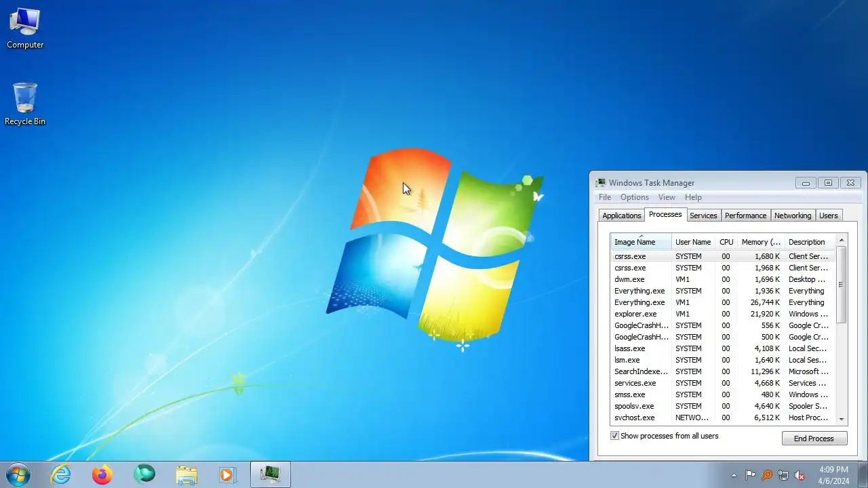Click the Everything search tray icon

click(x=767, y=475)
